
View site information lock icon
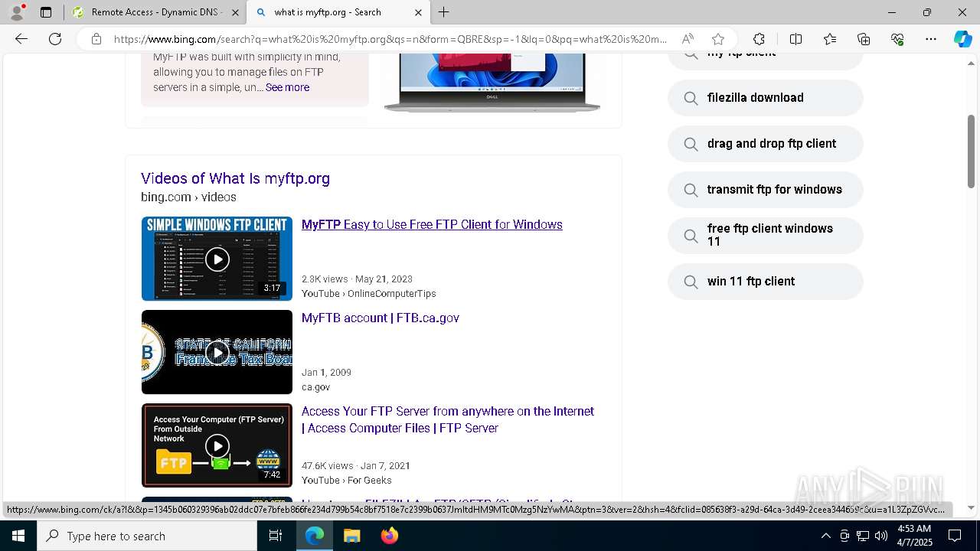coord(96,39)
